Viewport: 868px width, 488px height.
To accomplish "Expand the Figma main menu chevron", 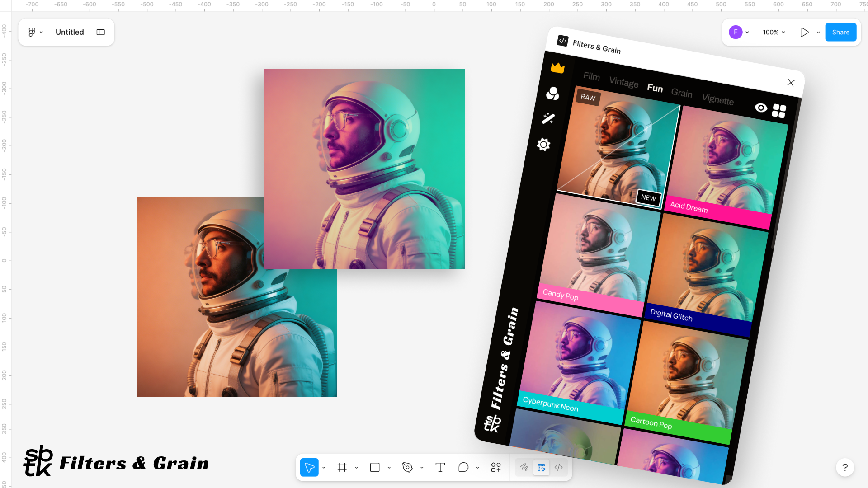I will (41, 32).
